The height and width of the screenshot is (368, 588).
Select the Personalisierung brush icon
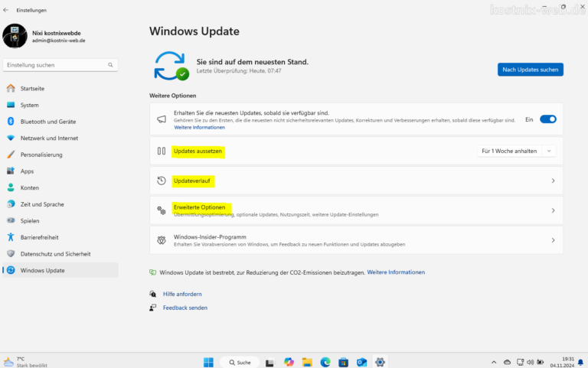click(x=11, y=155)
